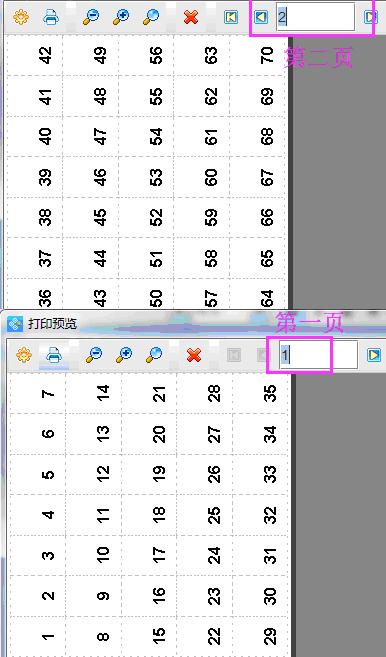This screenshot has width=386, height=657.
Task: Select the label cell numbered 63
Action: (x=202, y=55)
